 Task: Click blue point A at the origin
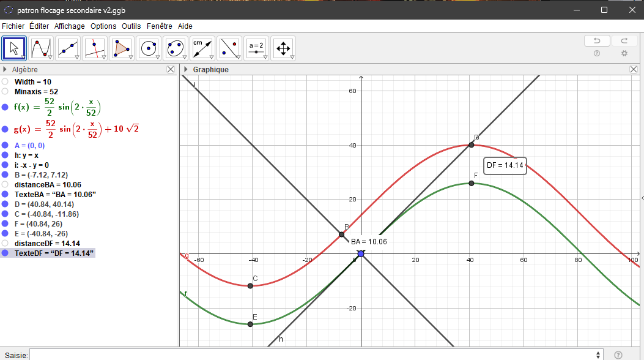point(361,254)
